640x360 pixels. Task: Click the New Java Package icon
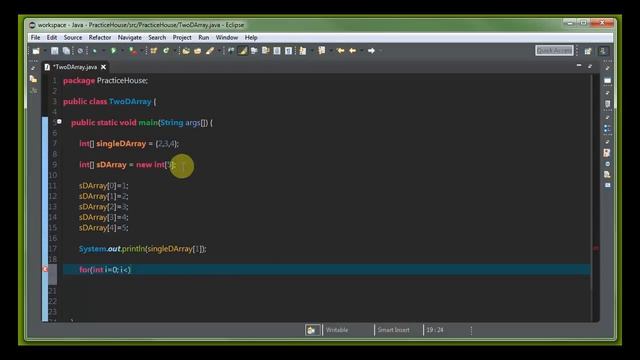click(153, 51)
